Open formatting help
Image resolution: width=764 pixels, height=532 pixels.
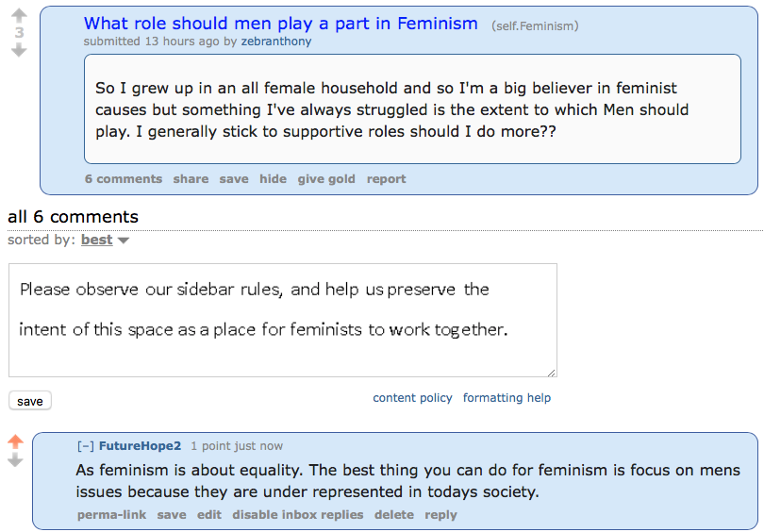point(507,398)
